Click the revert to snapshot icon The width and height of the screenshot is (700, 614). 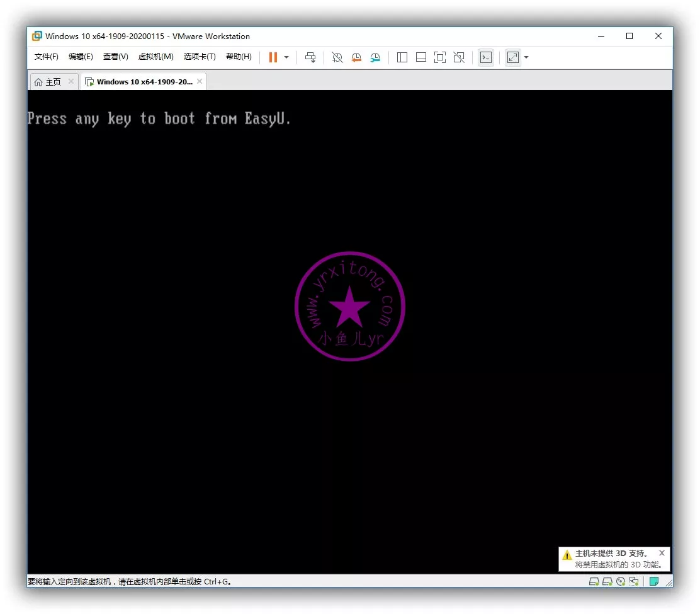click(x=356, y=57)
